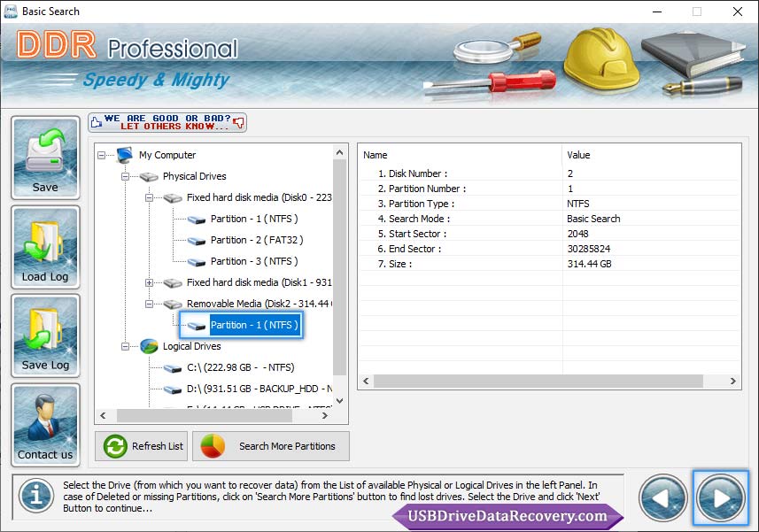Click the drive tree scroll-right arrow
Screen dimensions: 759x532
tap(325, 415)
